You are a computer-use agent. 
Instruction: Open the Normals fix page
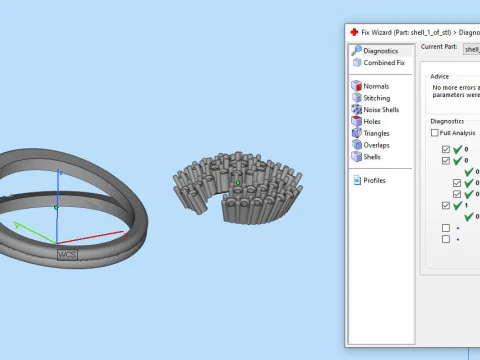click(376, 86)
